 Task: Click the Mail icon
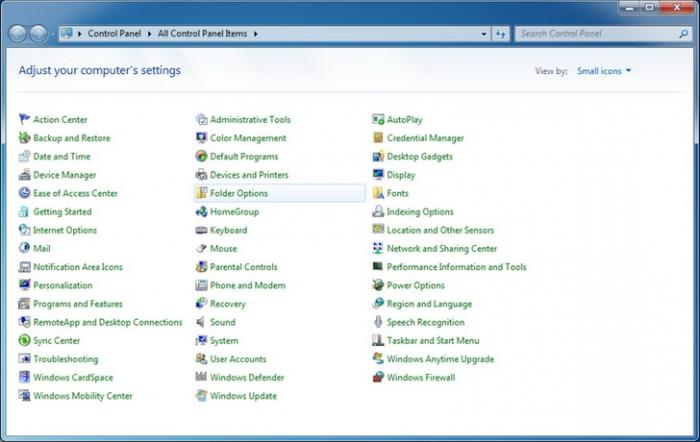24,248
